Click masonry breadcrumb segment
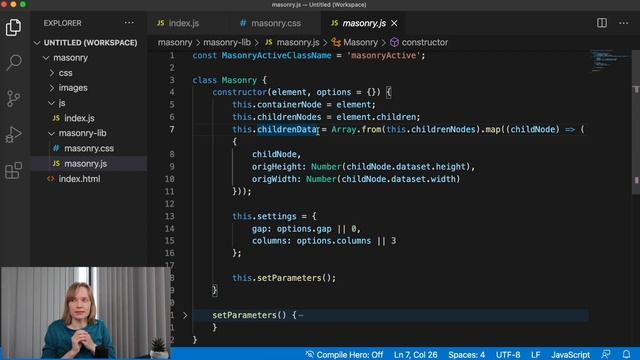The image size is (640, 360). point(175,42)
